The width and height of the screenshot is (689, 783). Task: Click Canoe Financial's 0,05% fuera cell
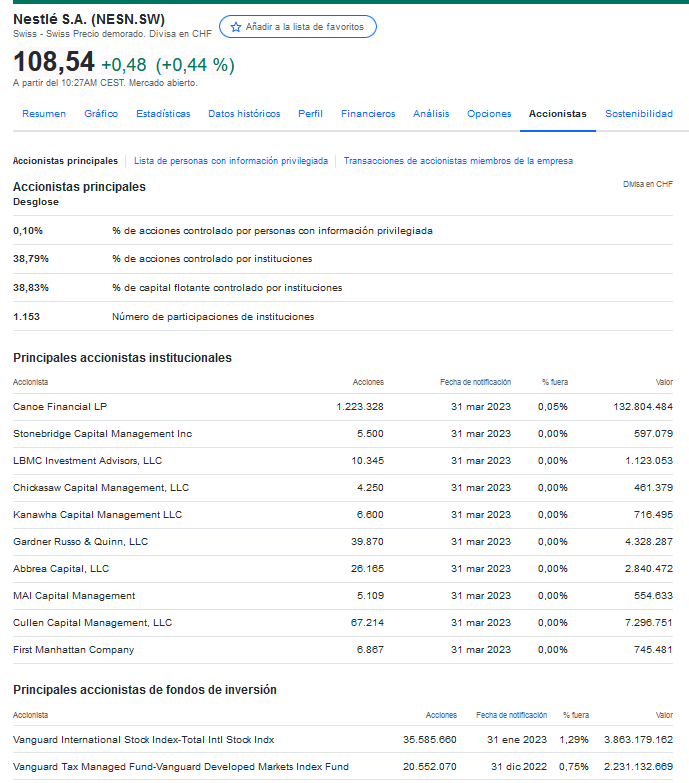pos(553,406)
